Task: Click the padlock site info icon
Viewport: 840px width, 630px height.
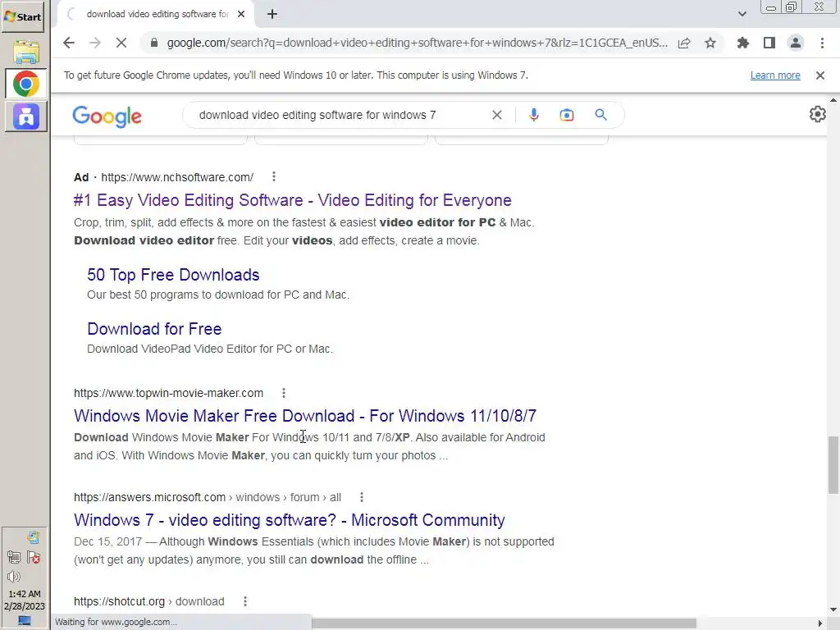Action: (x=153, y=43)
